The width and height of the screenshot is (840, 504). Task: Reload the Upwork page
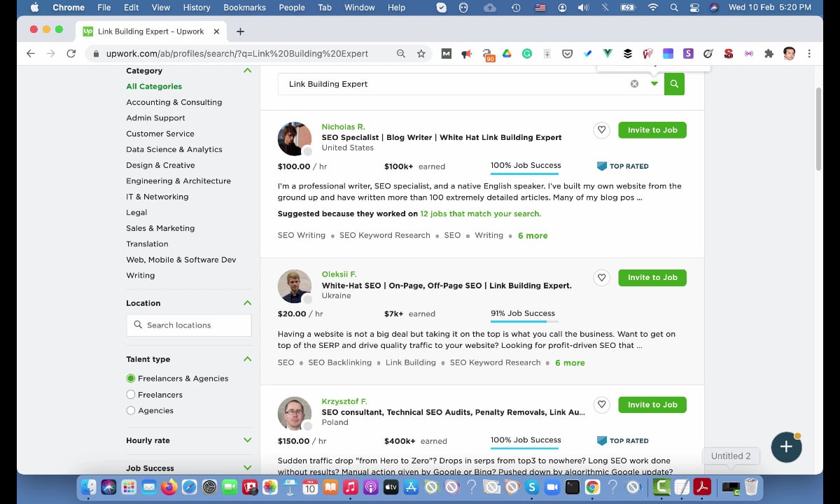tap(71, 53)
